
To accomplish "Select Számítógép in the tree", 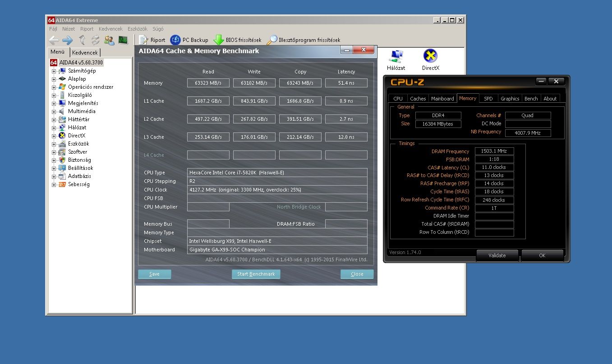I will point(82,71).
